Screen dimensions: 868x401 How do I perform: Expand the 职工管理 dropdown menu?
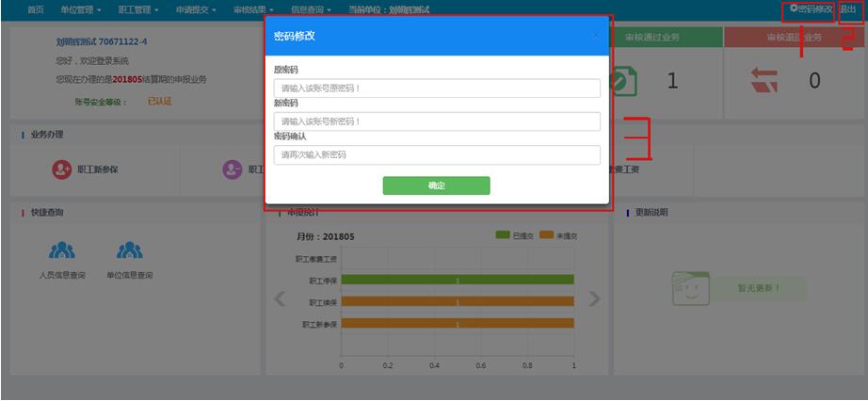135,9
